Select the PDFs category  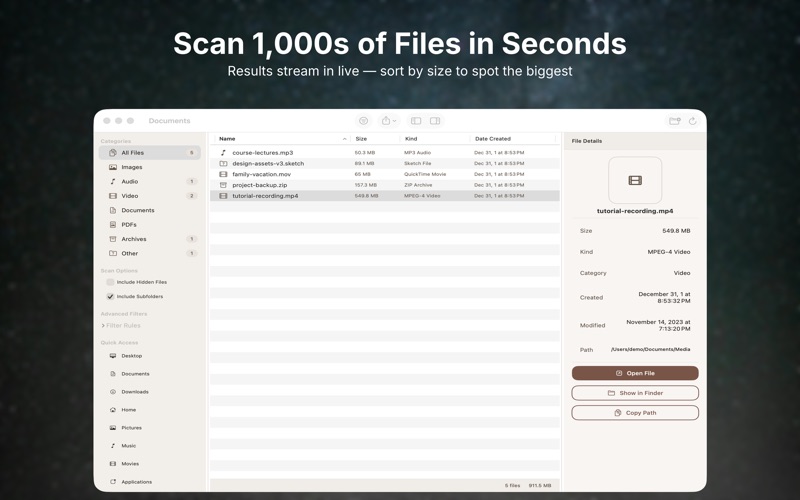149,224
